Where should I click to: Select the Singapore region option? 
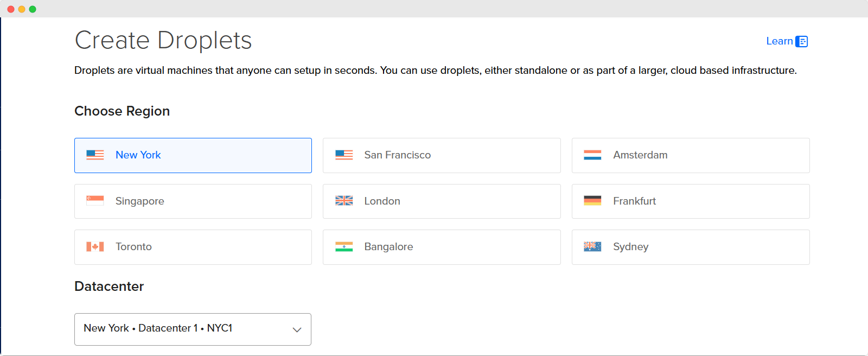[x=193, y=201]
